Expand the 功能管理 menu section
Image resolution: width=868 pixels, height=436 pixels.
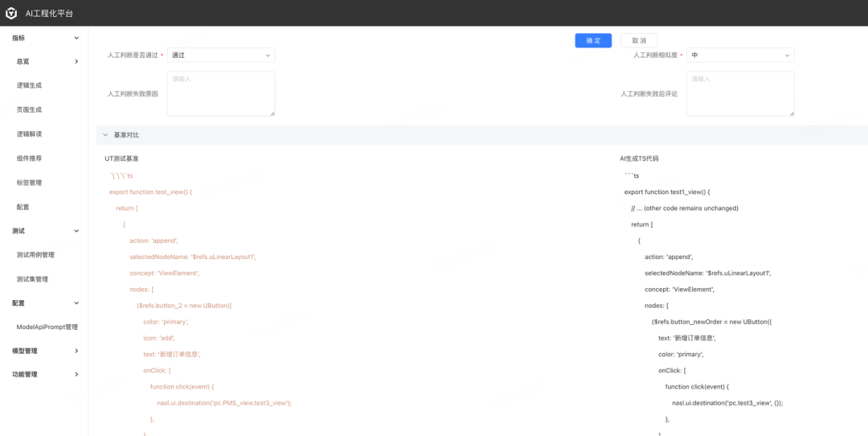click(x=76, y=374)
